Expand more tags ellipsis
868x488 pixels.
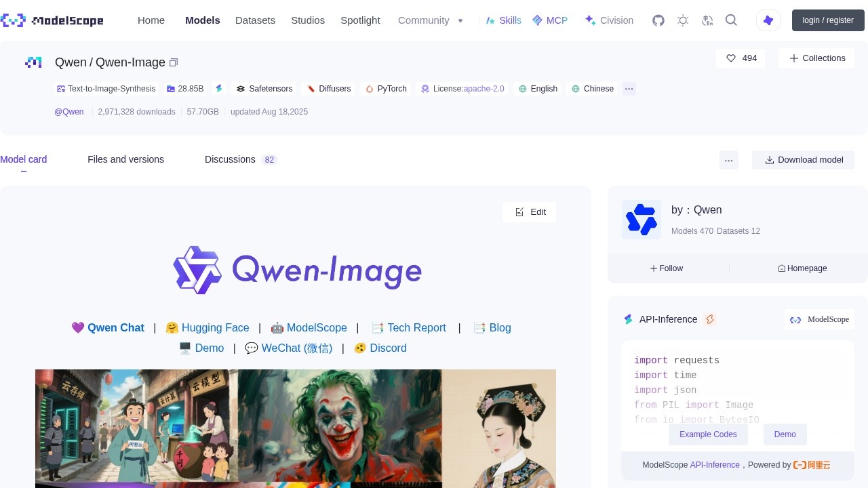629,89
